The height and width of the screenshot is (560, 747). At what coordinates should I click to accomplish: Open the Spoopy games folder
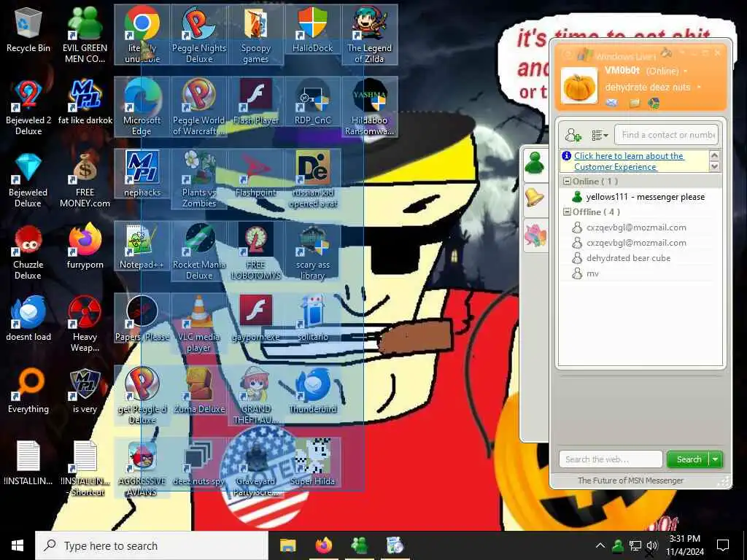click(256, 34)
